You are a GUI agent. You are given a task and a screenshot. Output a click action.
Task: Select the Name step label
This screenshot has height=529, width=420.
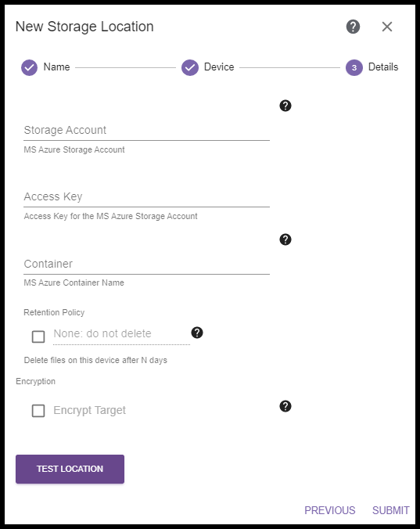pos(56,67)
